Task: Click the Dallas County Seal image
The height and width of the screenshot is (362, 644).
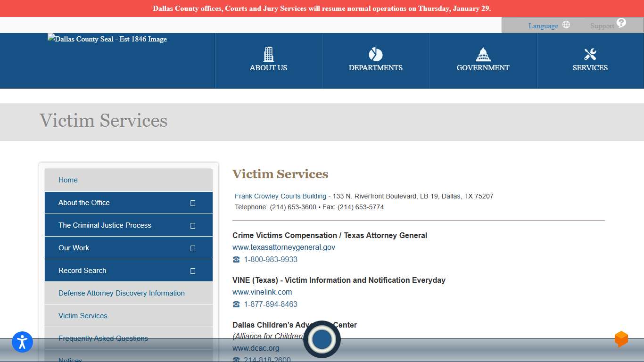Action: point(107,39)
